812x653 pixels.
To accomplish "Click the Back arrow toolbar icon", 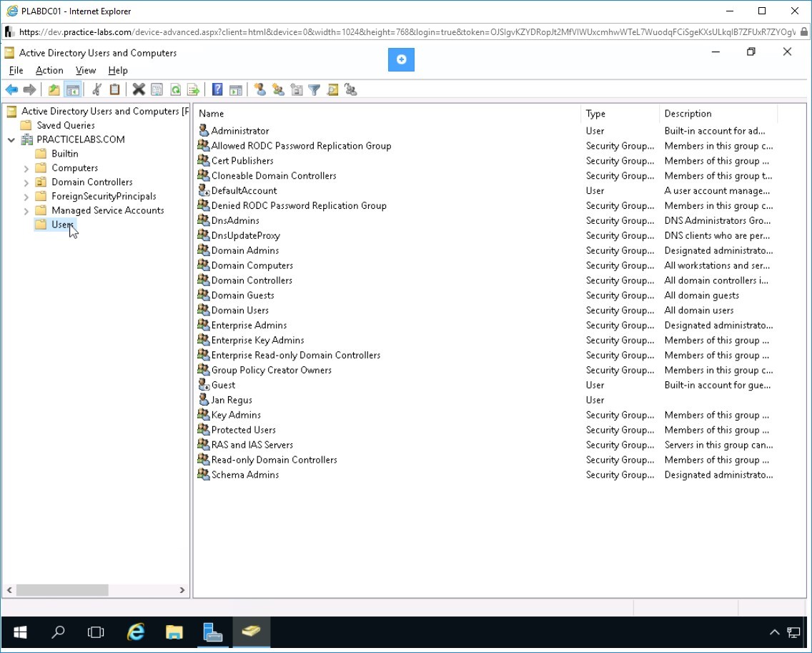I will (x=11, y=89).
